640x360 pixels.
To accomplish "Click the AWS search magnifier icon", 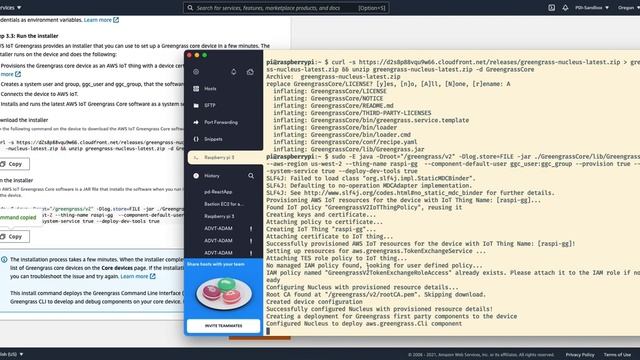I will 190,8.
